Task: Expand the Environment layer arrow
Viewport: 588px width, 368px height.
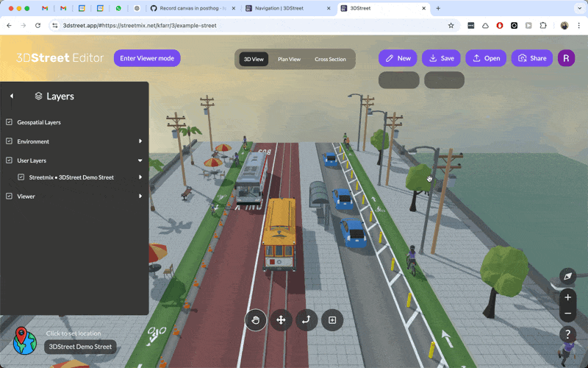Action: point(140,141)
